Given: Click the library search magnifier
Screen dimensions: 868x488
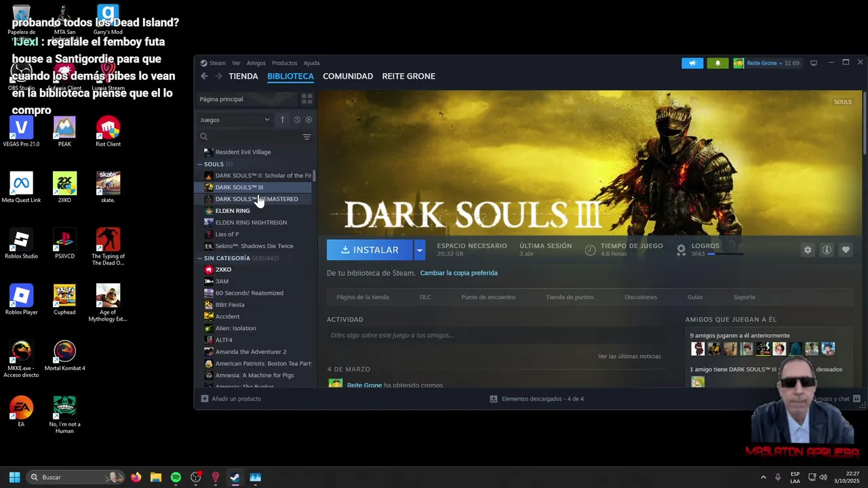Looking at the screenshot, I should pos(203,137).
